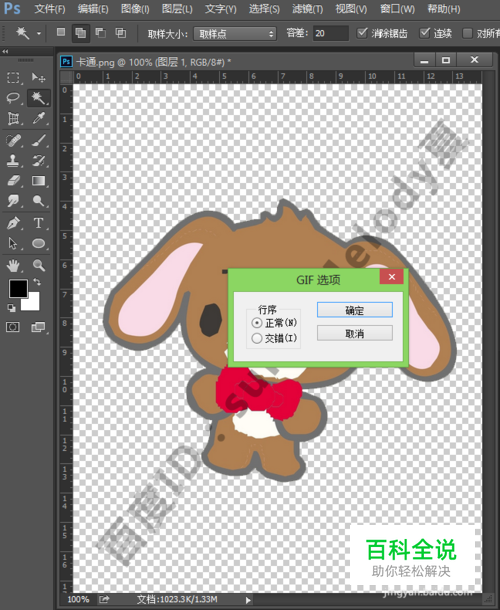Screen dimensions: 500x610
Task: Open the 文字(Y) menu
Action: (221, 9)
